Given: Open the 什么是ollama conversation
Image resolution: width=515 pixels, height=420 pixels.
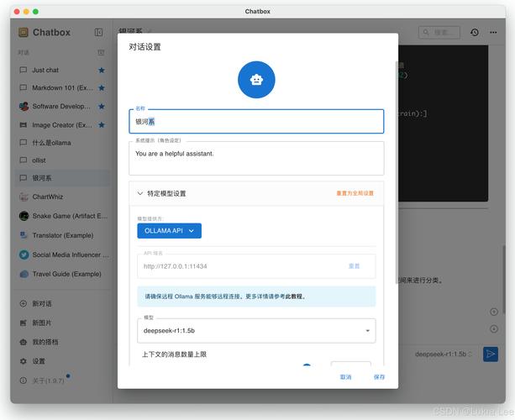Looking at the screenshot, I should [x=62, y=143].
